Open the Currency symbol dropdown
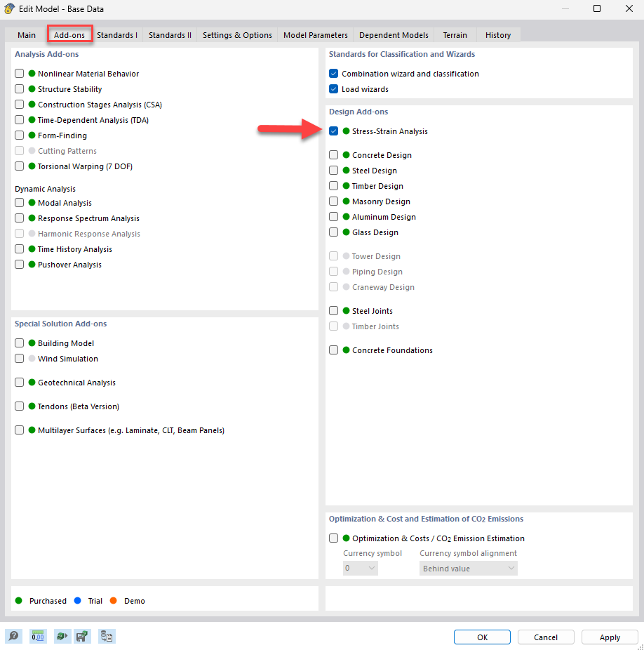644x650 pixels. 360,569
